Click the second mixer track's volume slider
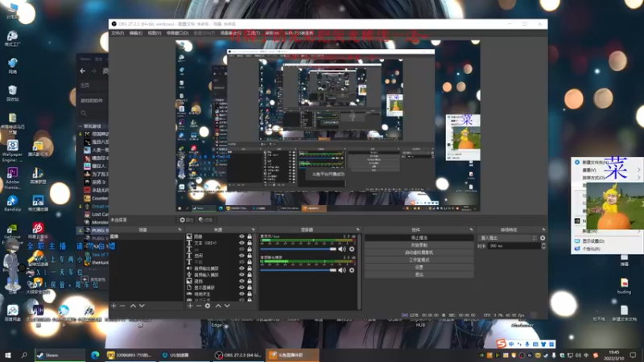 pos(298,270)
